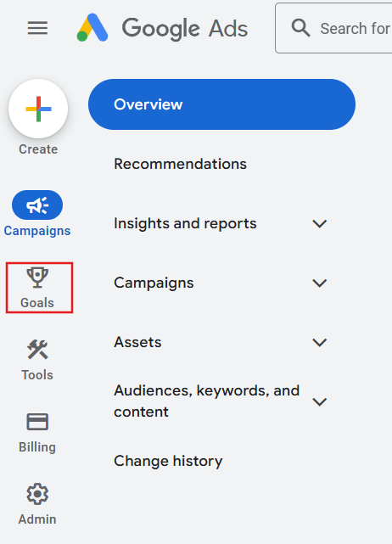Open Goals via the trophy icon
Image resolution: width=392 pixels, height=544 pixels.
click(37, 278)
